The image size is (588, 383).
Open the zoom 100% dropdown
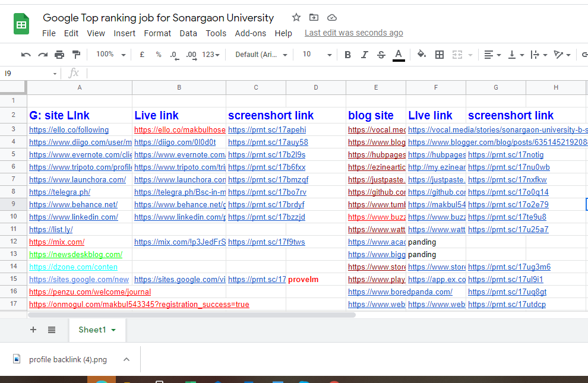(x=110, y=55)
